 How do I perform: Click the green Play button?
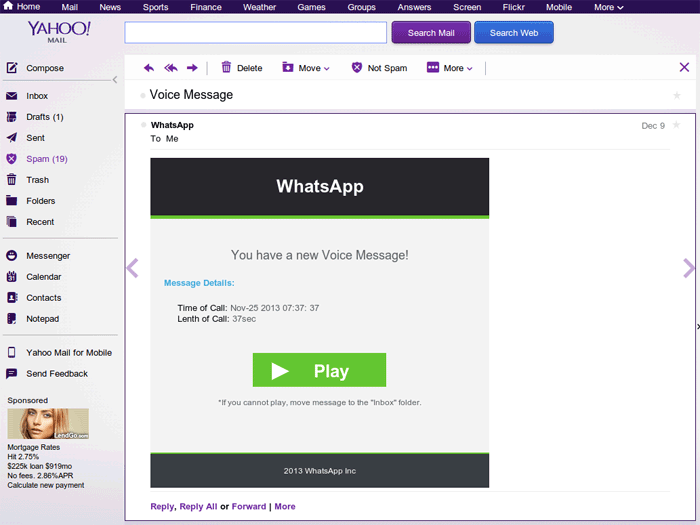pyautogui.click(x=319, y=370)
